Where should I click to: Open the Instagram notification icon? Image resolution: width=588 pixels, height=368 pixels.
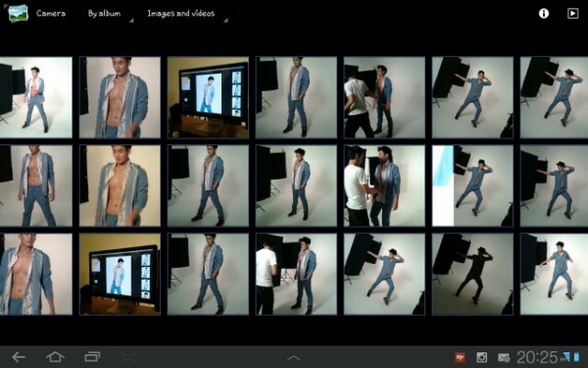pos(482,357)
